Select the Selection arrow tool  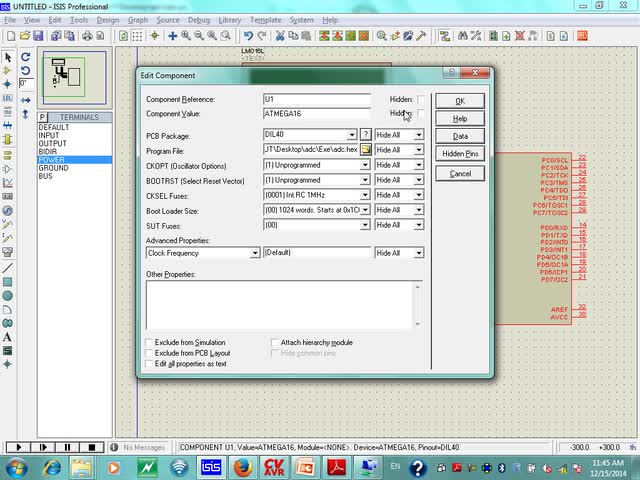pos(7,57)
